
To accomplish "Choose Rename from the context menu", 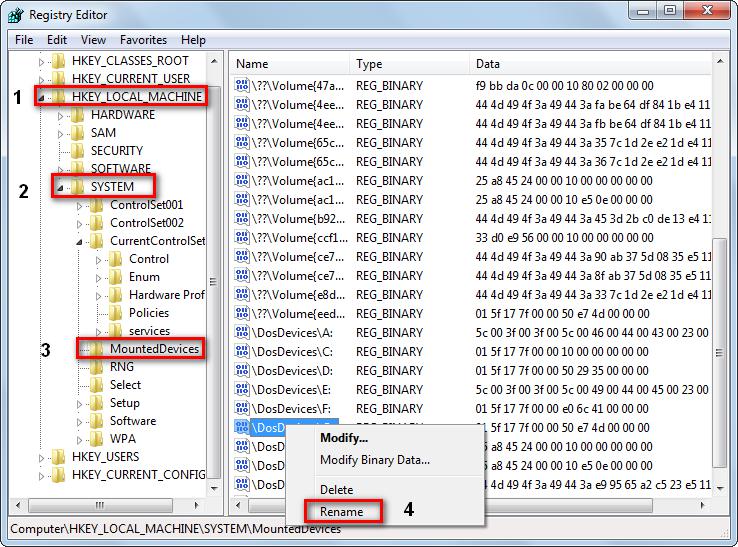I will point(342,511).
